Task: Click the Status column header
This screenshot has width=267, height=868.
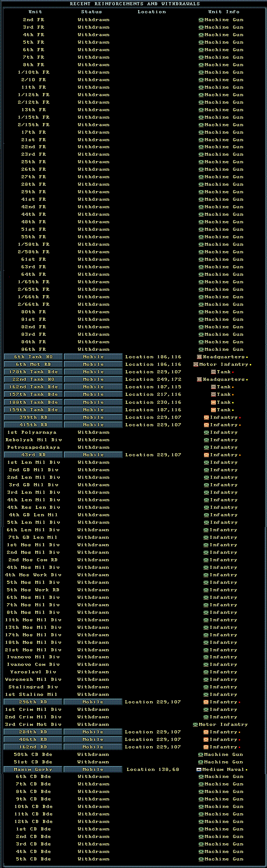Action: click(x=92, y=12)
